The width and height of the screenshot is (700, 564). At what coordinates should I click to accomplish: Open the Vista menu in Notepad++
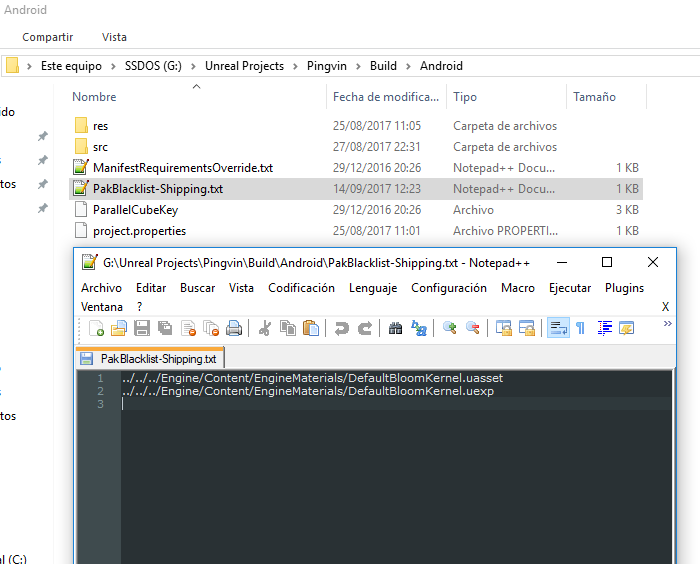pos(241,288)
